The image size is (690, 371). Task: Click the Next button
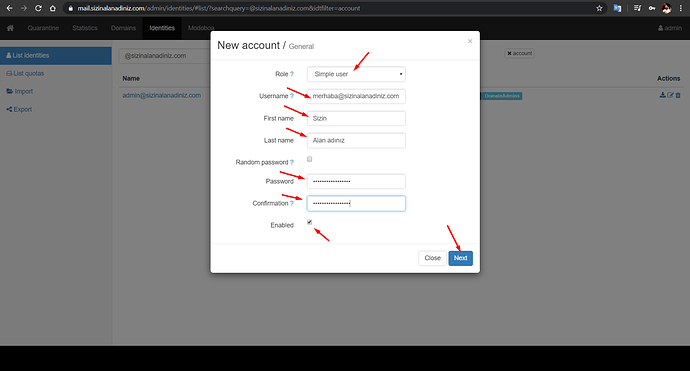point(460,258)
